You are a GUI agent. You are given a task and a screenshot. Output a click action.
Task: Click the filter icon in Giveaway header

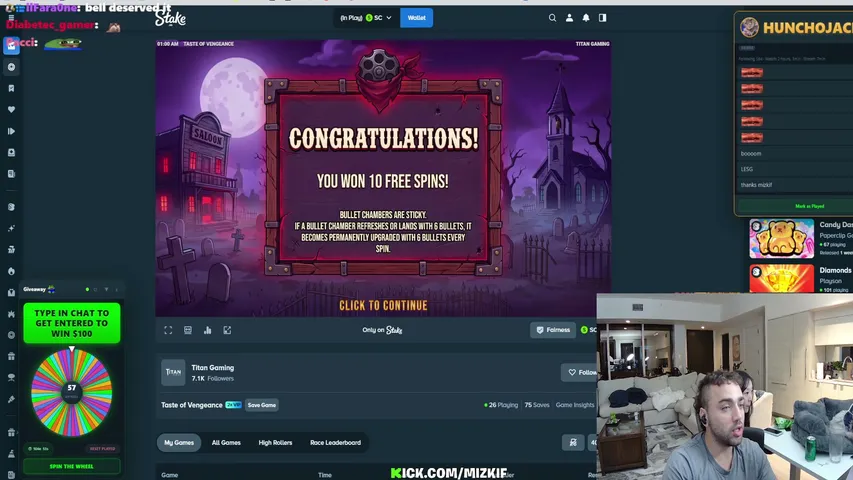click(106, 290)
